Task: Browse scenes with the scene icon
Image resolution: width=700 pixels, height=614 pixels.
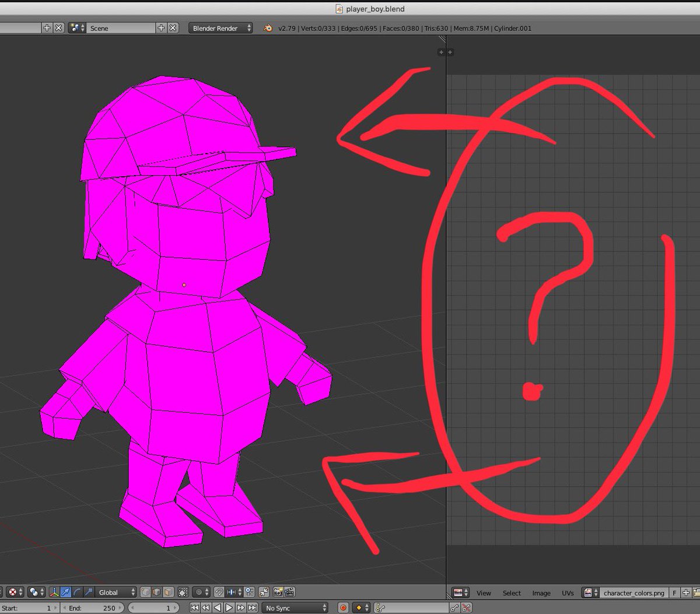Action: click(77, 28)
